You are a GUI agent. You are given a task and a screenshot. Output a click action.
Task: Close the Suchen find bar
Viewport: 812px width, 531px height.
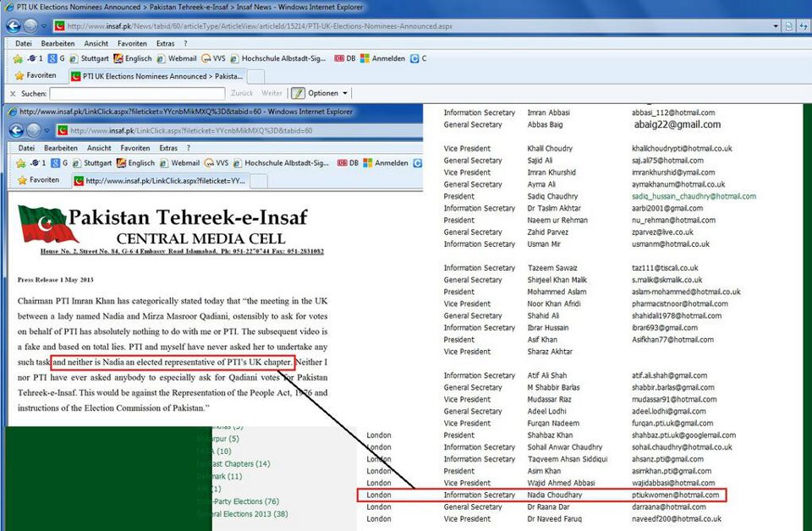[x=13, y=94]
